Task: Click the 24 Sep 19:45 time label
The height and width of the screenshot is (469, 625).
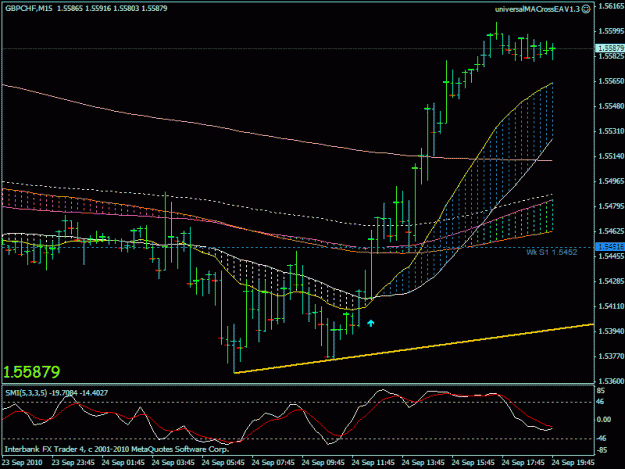Action: (x=573, y=463)
